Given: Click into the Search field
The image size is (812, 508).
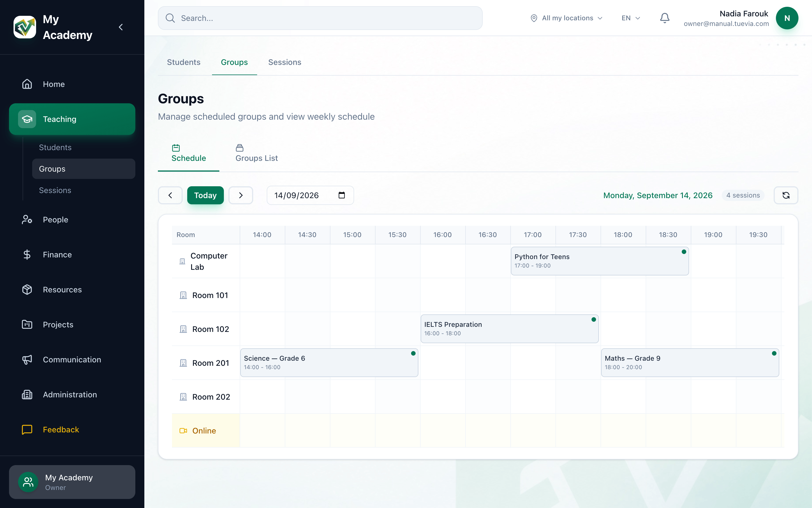Looking at the screenshot, I should click(x=320, y=18).
